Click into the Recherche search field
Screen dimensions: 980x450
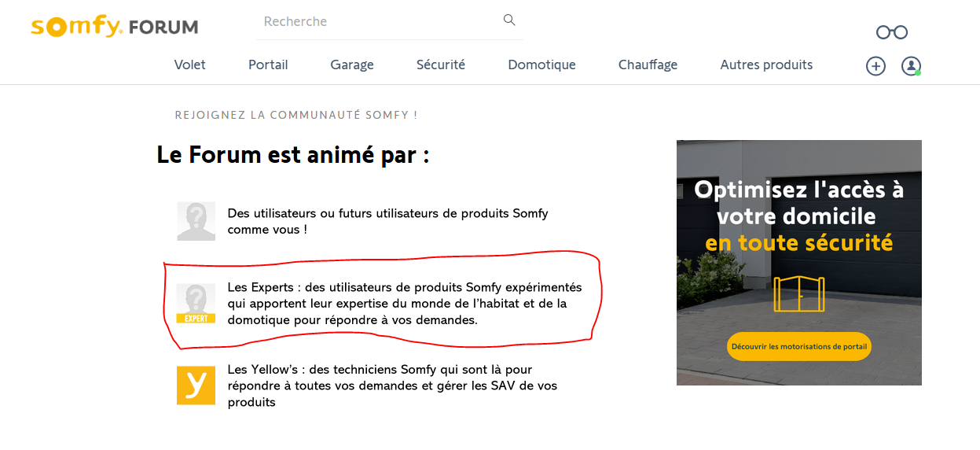[377, 21]
